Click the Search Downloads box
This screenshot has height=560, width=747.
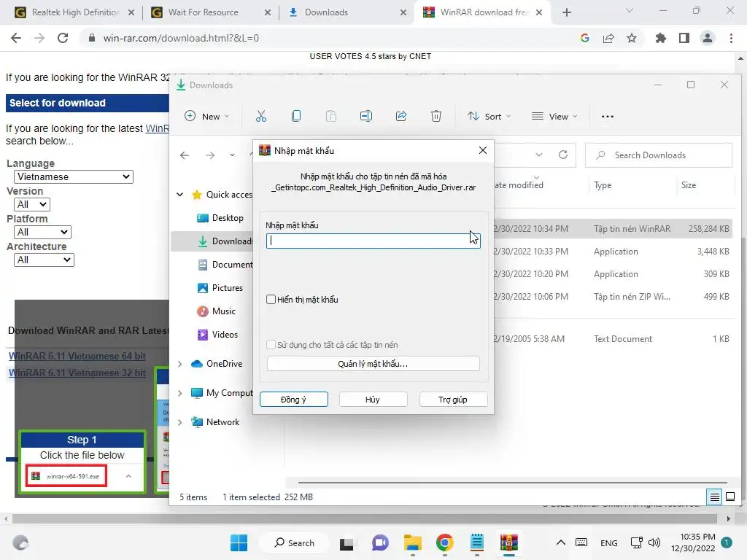659,155
